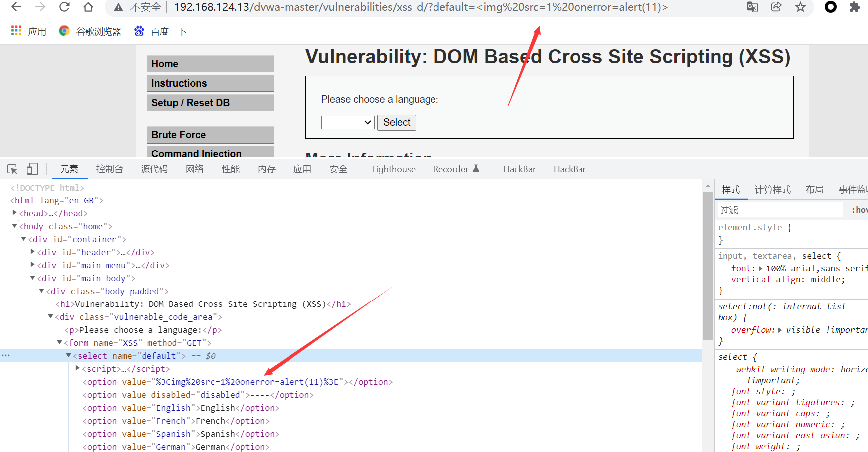Collapse the div id="container" node
Screen dimensions: 868x452
pyautogui.click(x=23, y=239)
